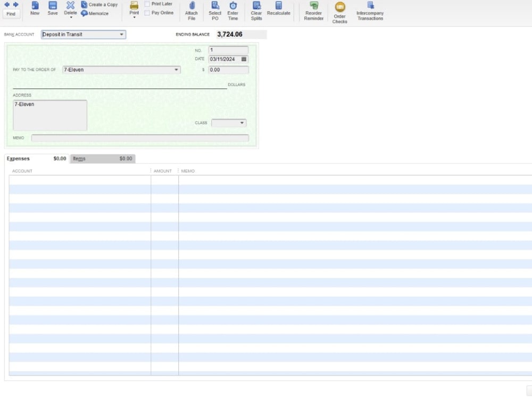Memorize this transaction
532x400 pixels.
[95, 13]
